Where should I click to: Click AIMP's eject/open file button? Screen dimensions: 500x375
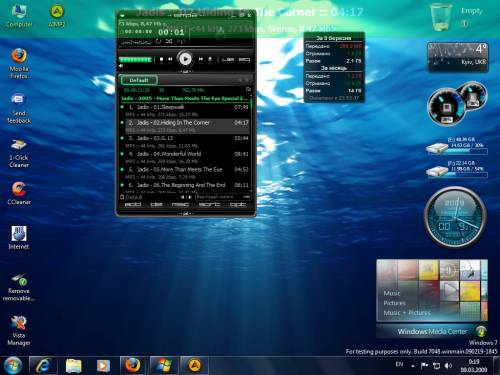210,59
